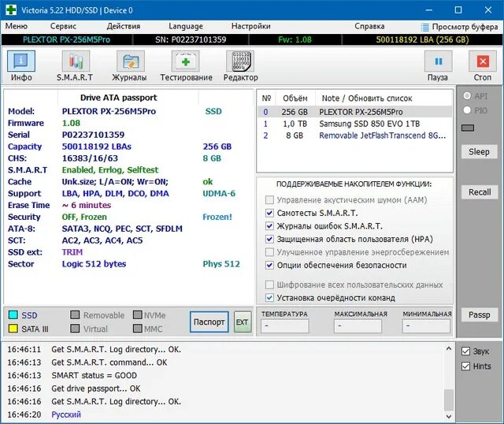Open the Сервис menu
The image size is (504, 424).
pos(63,26)
